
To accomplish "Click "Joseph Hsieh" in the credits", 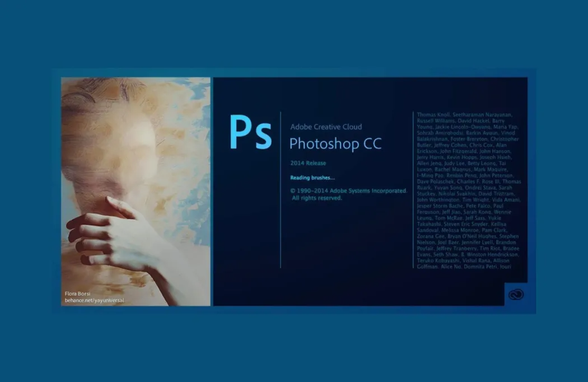I will pyautogui.click(x=495, y=157).
